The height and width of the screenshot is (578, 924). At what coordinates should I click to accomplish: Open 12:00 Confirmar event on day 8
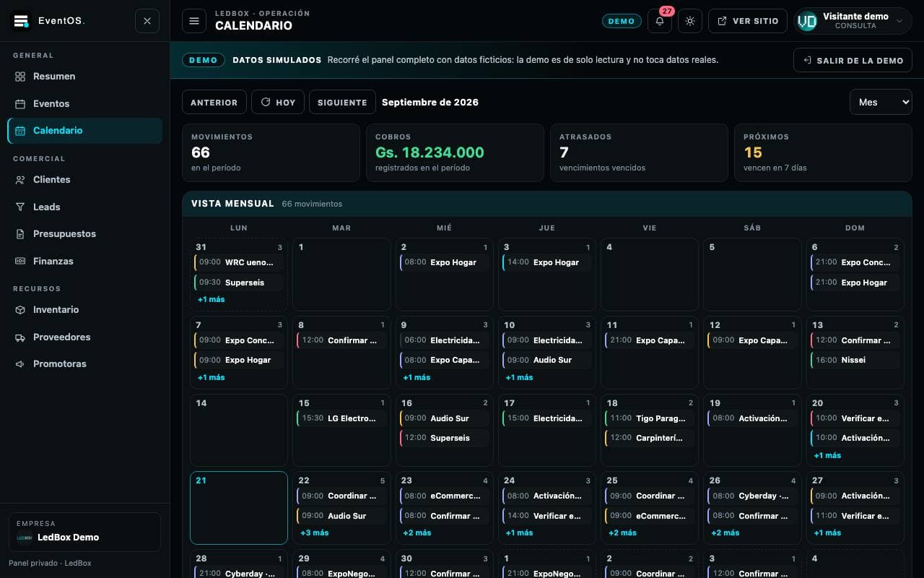[341, 340]
